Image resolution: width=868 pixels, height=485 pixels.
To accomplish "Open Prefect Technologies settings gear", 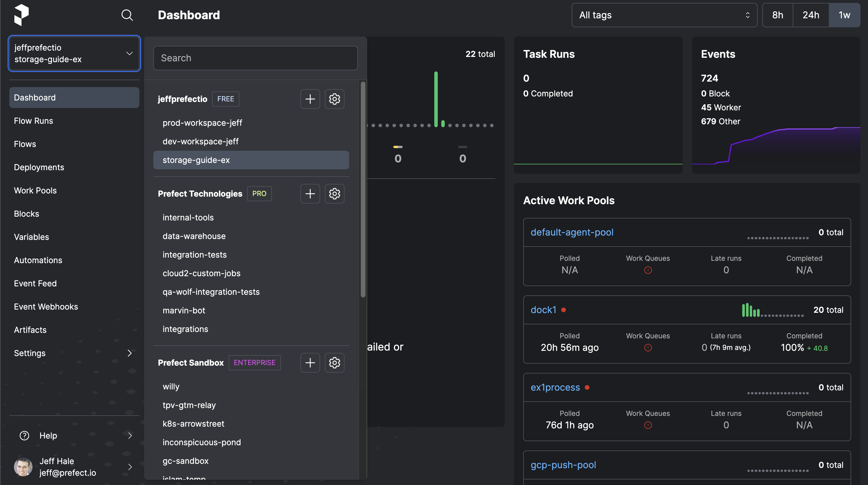I will tap(334, 194).
